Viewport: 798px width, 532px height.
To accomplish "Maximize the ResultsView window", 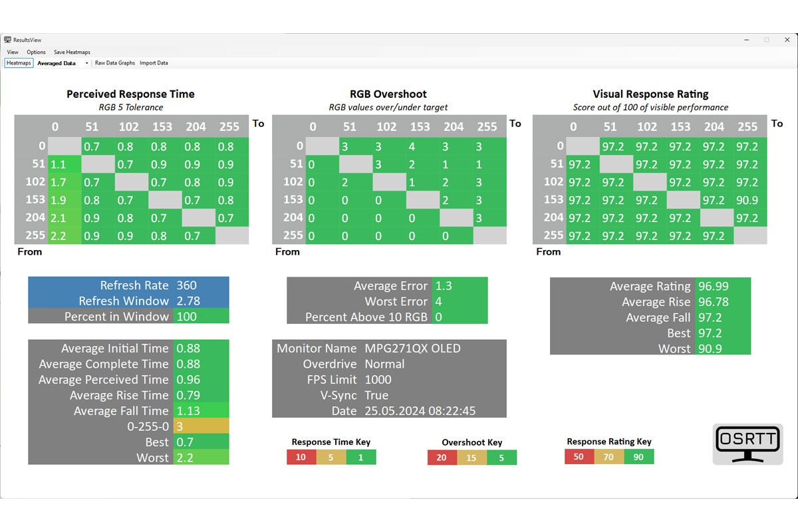I will (766, 40).
